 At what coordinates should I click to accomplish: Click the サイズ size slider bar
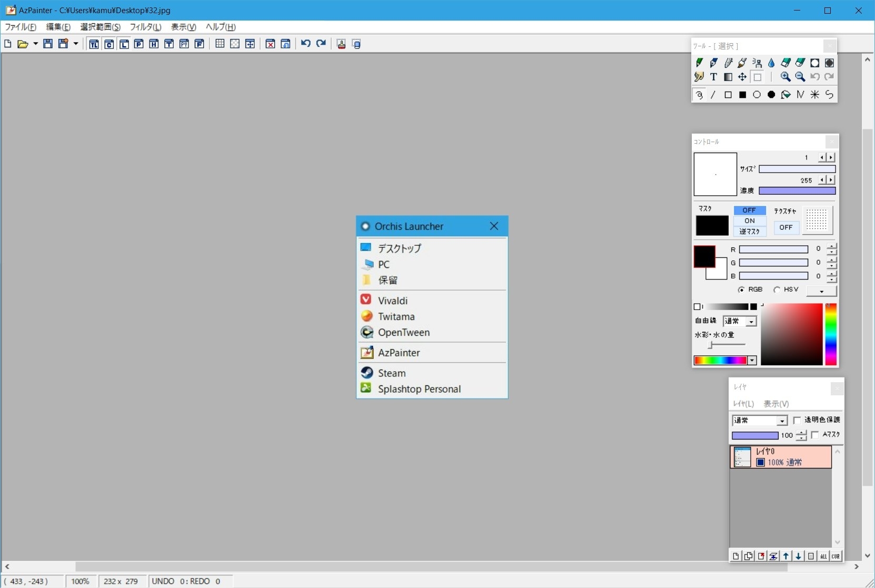(x=797, y=169)
